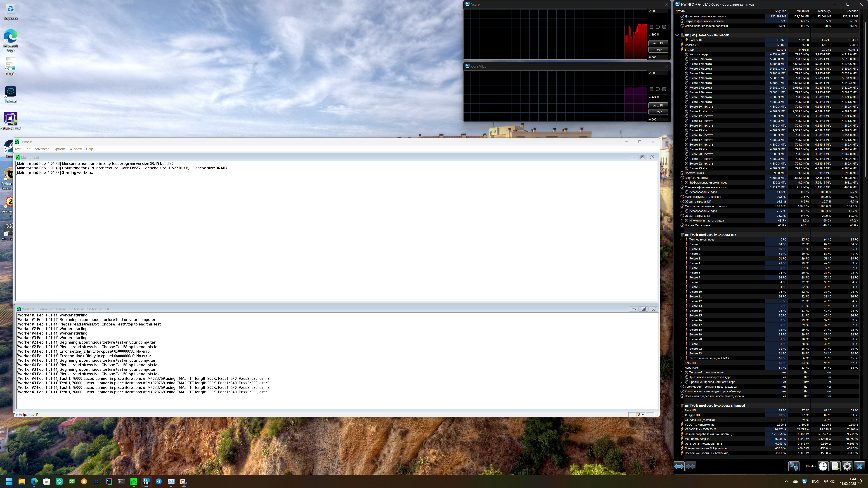Open the Prime95 Advanced menu

pos(42,149)
